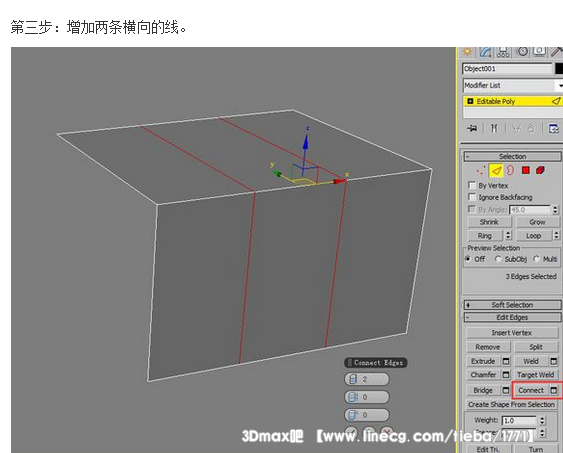Expand the Editable Poly stack entry
This screenshot has width=563, height=453.
(x=470, y=101)
